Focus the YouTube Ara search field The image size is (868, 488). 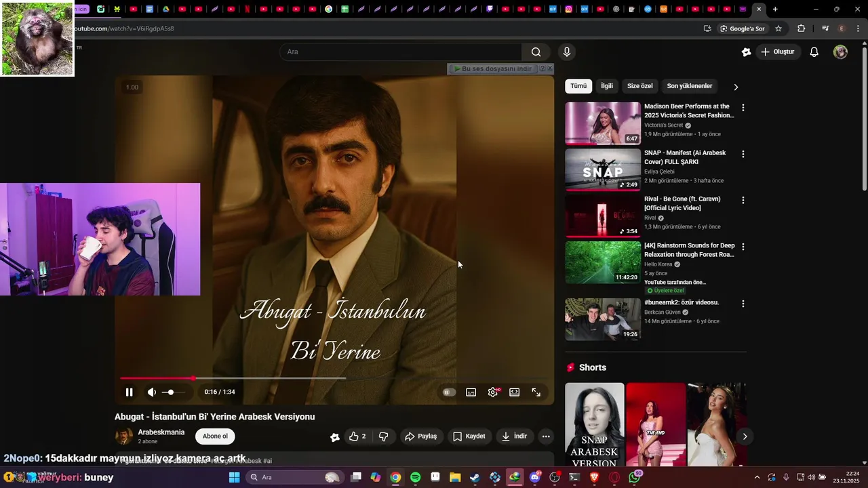coord(400,52)
